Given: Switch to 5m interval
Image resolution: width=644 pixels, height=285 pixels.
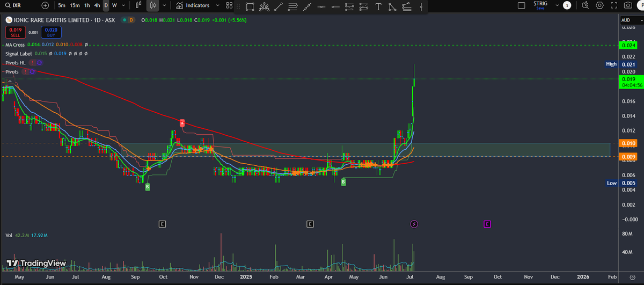Looking at the screenshot, I should tap(62, 5).
